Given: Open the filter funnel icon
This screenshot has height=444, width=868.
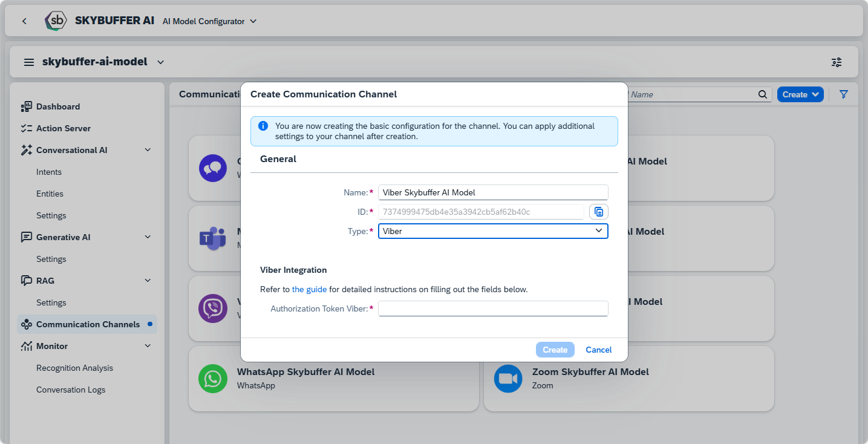Looking at the screenshot, I should coord(844,94).
